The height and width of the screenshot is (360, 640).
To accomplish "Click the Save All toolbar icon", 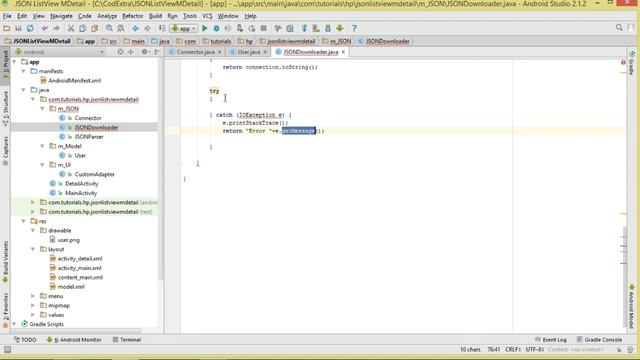I will pos(18,28).
